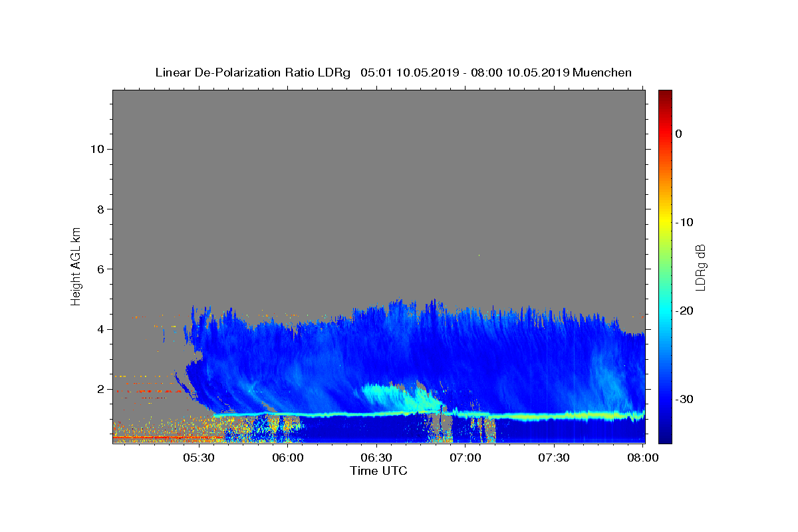Click the 10 km height tick label
This screenshot has height=532, width=798.
click(98, 149)
